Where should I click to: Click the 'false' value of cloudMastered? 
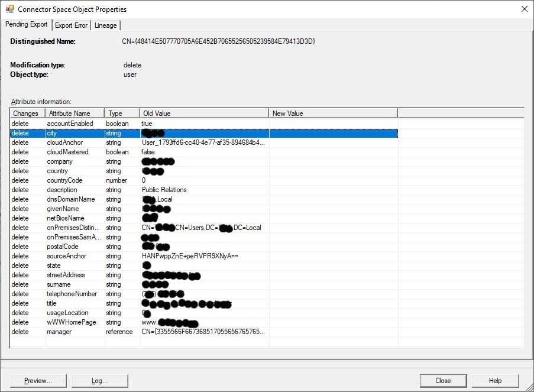(148, 152)
